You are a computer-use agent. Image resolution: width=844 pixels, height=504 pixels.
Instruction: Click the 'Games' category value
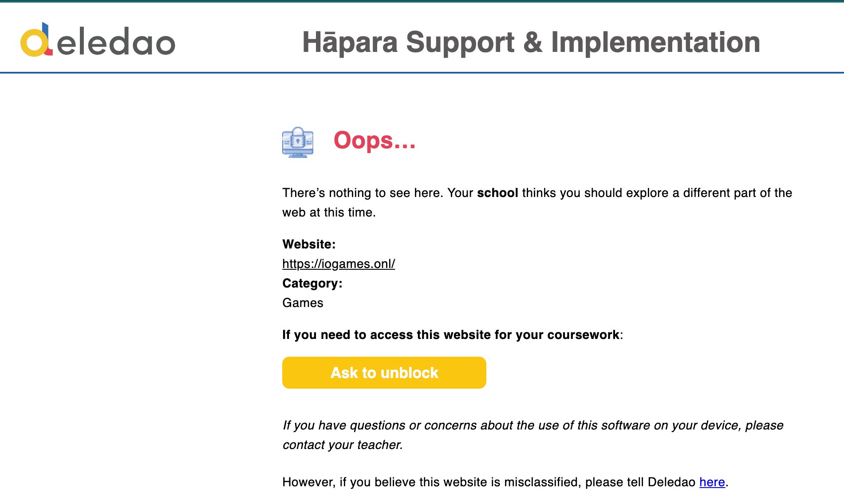pyautogui.click(x=303, y=303)
